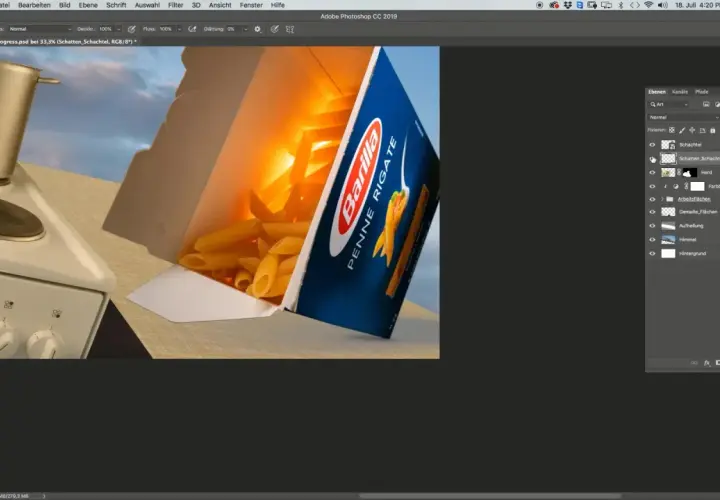Image resolution: width=720 pixels, height=500 pixels.
Task: Hide the Gemalte_Flächen layer
Action: [x=652, y=212]
